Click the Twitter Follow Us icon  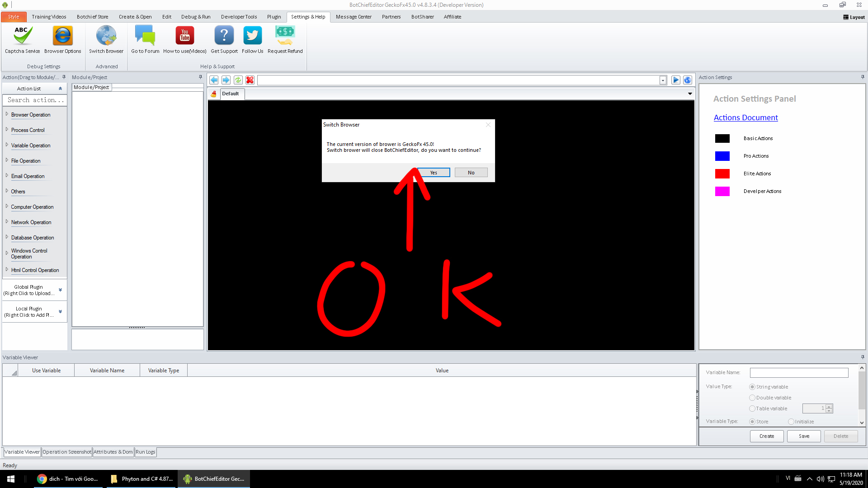(x=252, y=36)
